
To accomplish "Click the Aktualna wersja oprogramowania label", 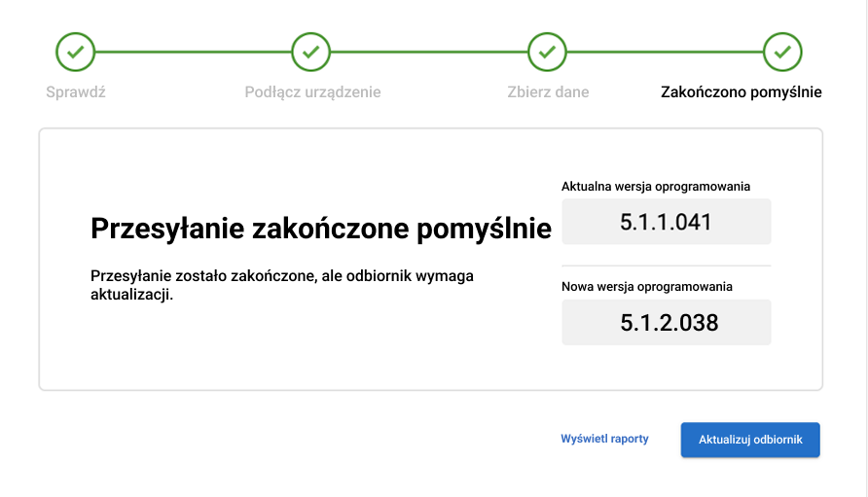I will coord(656,186).
